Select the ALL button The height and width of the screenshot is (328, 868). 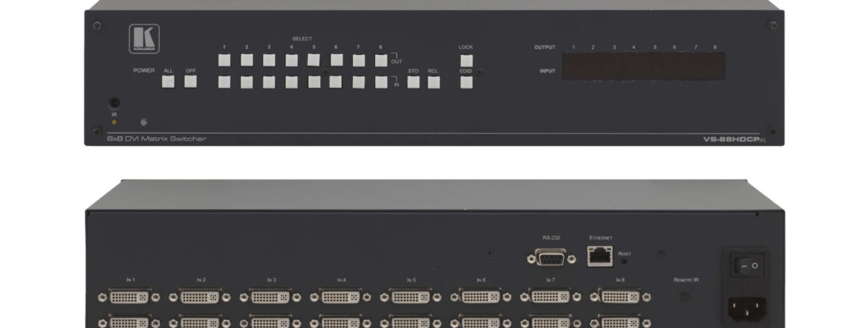(x=168, y=81)
